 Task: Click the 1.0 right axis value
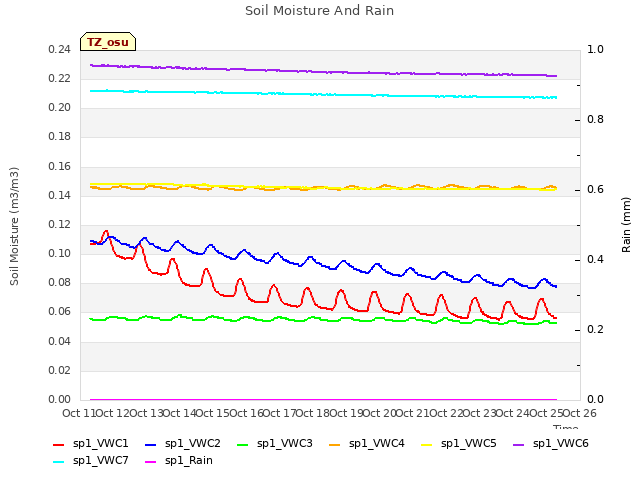595,50
